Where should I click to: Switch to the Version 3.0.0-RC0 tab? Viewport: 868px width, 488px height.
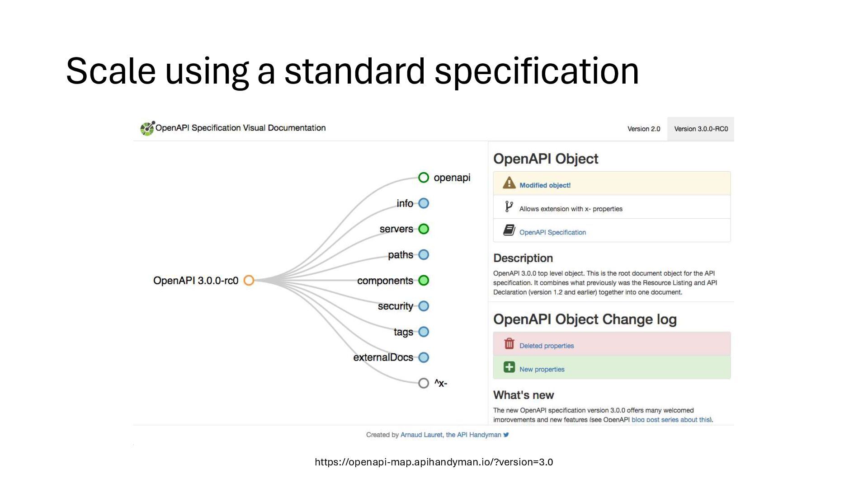(x=701, y=129)
